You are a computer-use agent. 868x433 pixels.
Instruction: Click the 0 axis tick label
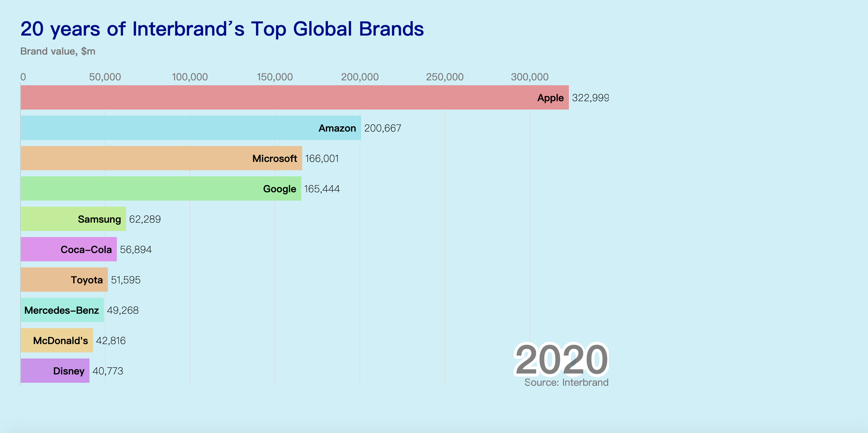tap(23, 77)
